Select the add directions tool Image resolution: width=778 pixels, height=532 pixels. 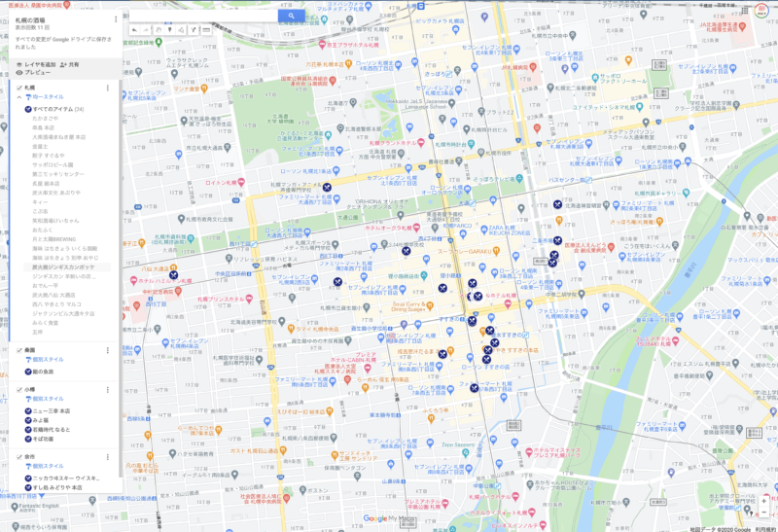194,30
